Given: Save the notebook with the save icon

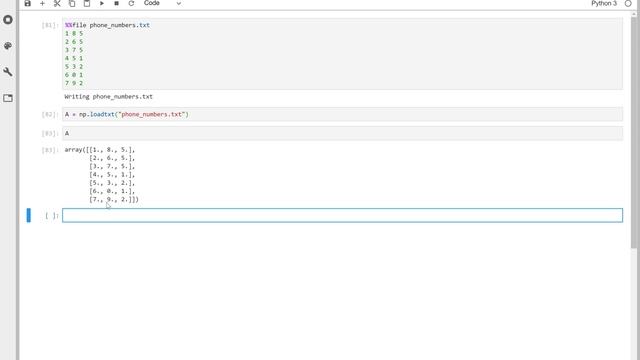Looking at the screenshot, I should [27, 3].
